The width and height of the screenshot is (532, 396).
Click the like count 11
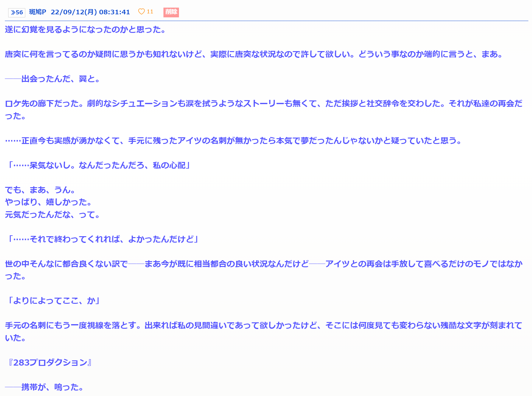(x=150, y=12)
